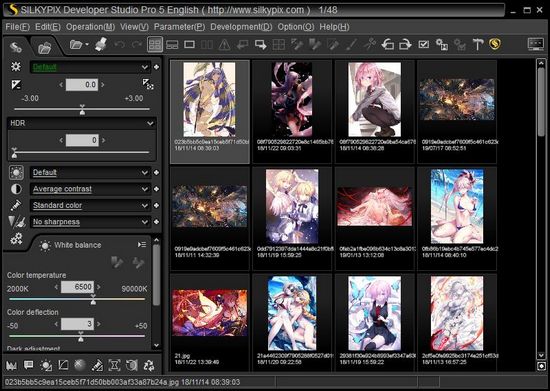The height and width of the screenshot is (391, 550).
Task: Open the Default taste dropdown at top
Action: [90, 67]
